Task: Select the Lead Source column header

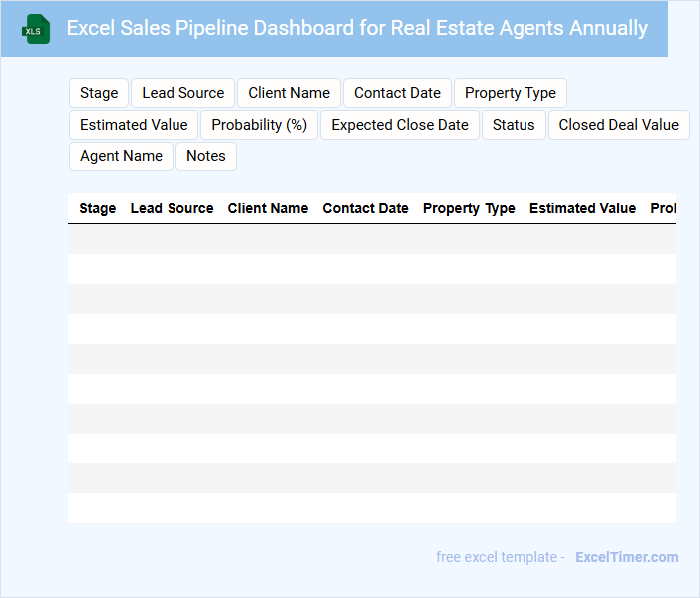Action: (172, 208)
